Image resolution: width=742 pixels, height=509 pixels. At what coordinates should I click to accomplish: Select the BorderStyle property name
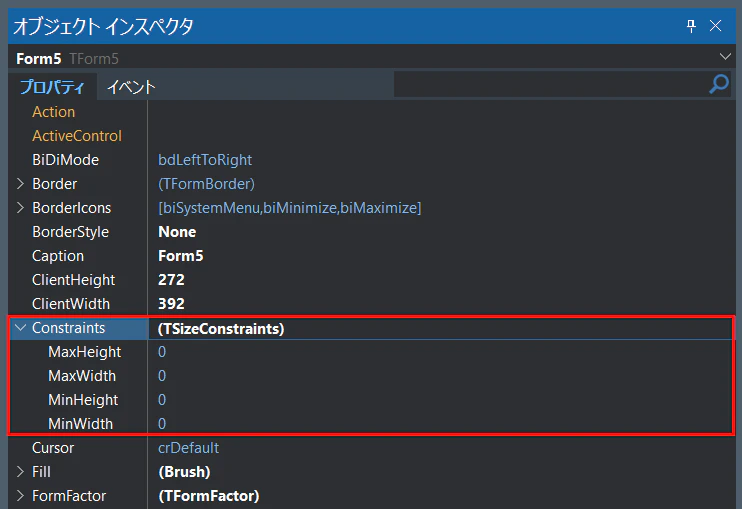(71, 232)
